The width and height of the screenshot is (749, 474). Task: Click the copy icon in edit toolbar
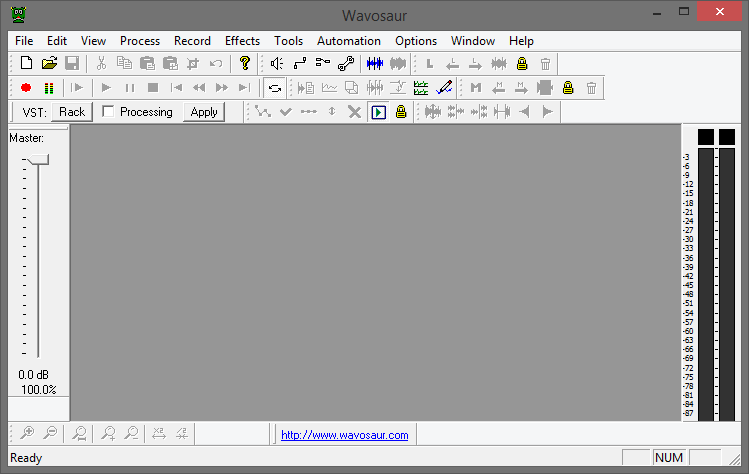point(124,64)
